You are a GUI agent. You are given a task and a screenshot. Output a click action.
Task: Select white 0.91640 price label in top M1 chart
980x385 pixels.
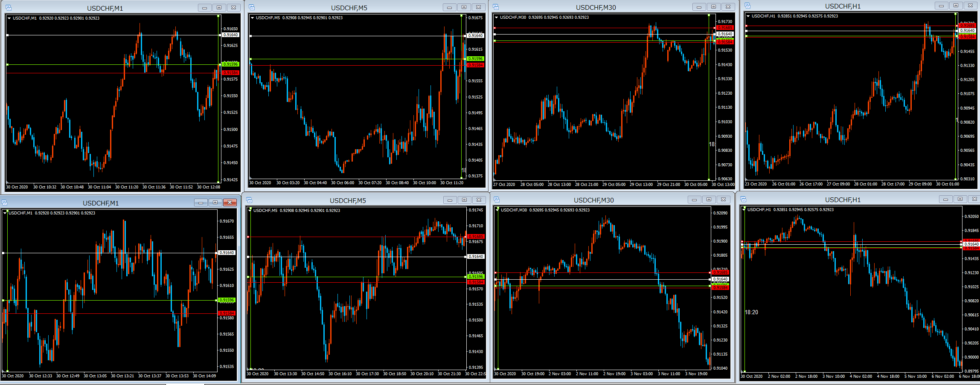[x=230, y=35]
